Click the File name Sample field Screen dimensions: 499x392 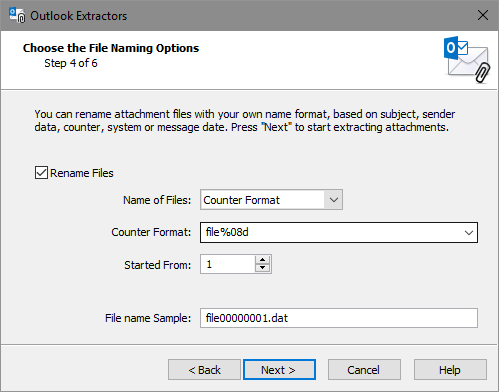pos(339,318)
